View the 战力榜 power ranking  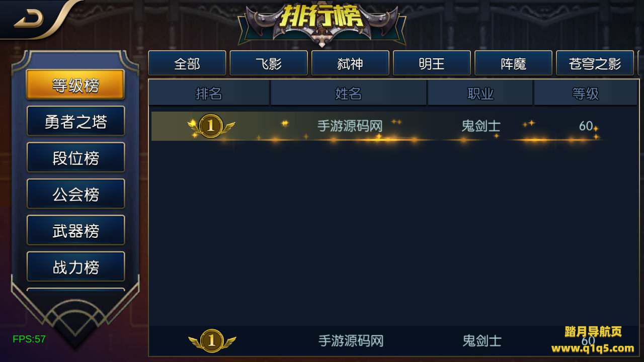point(75,266)
